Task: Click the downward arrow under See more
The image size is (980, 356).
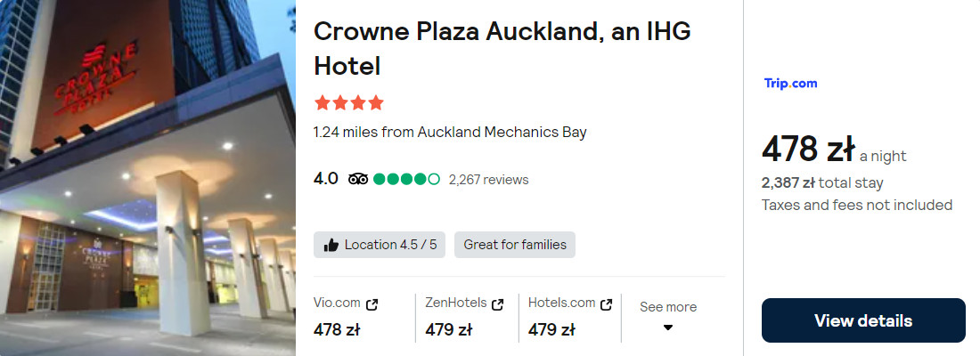Action: [x=668, y=327]
